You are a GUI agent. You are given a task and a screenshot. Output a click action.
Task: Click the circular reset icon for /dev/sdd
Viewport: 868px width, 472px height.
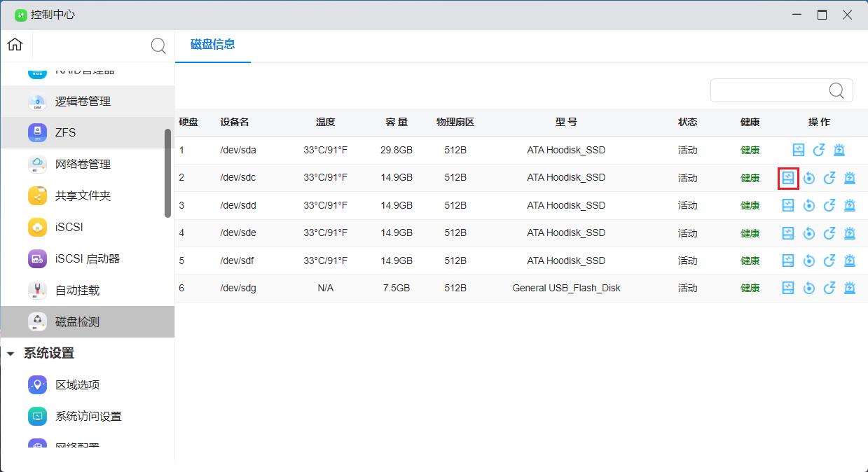809,205
